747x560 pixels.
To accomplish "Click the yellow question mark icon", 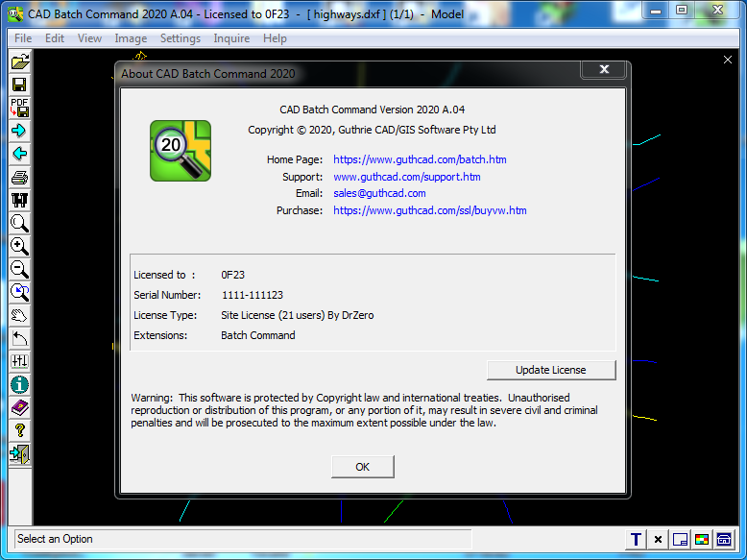I will [x=20, y=430].
